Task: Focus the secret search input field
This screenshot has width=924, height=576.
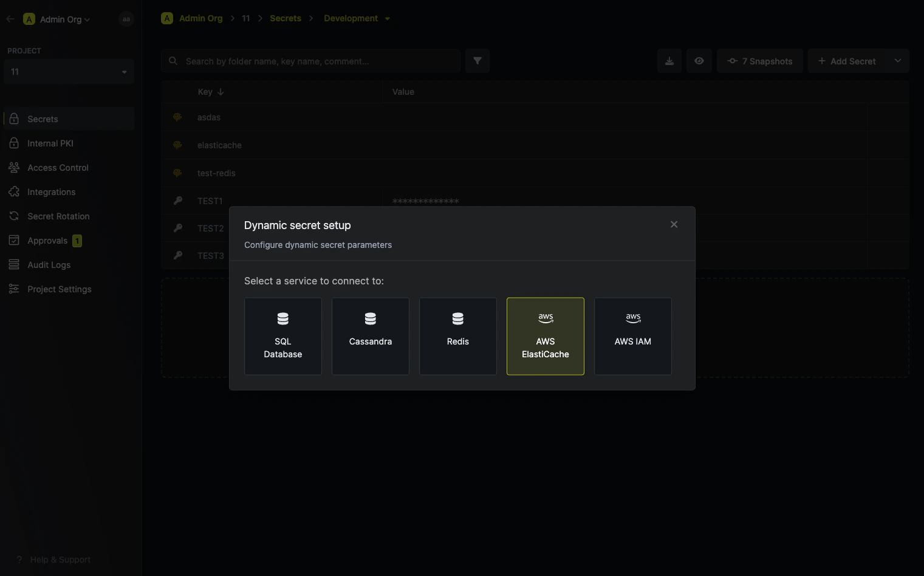Action: click(x=310, y=61)
